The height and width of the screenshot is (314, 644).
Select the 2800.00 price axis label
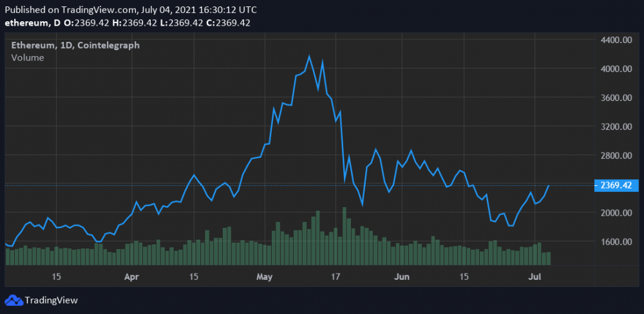point(616,156)
